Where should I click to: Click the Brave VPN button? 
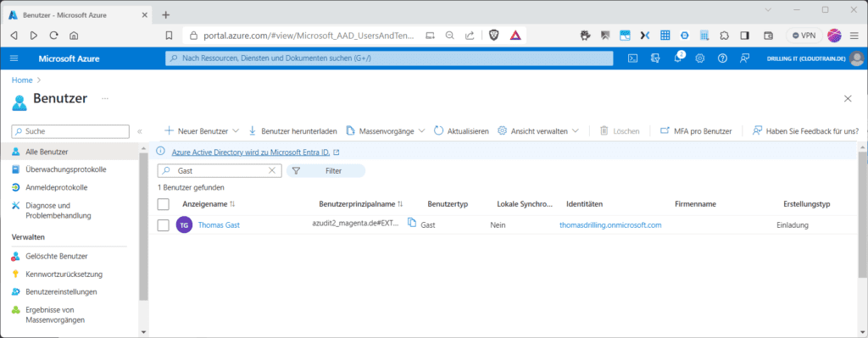point(804,36)
